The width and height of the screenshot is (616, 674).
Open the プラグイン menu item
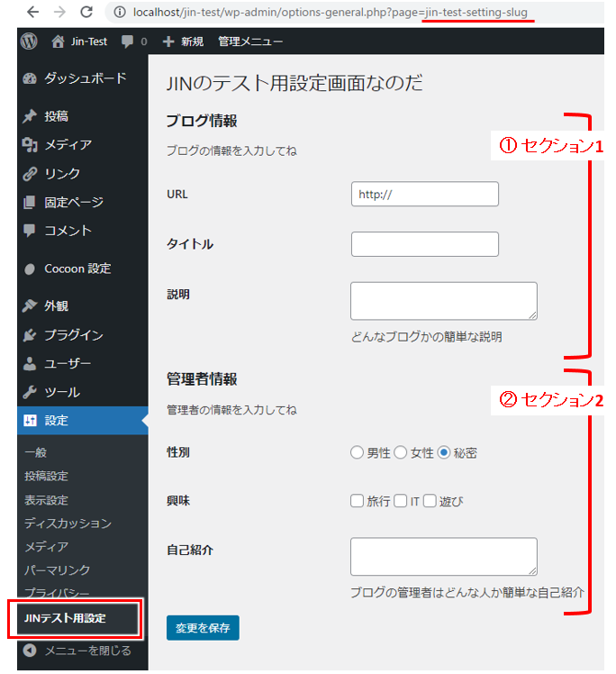[74, 335]
